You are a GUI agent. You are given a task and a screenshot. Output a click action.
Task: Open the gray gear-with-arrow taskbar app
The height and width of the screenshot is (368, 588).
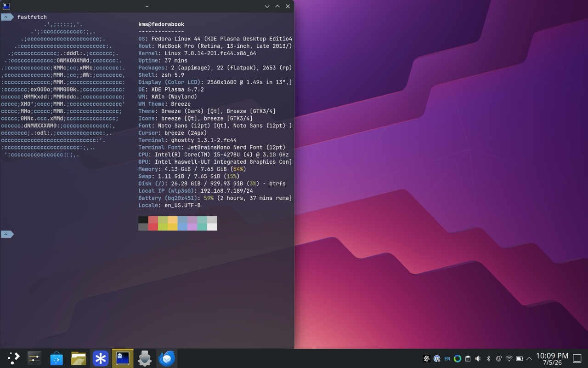click(145, 358)
